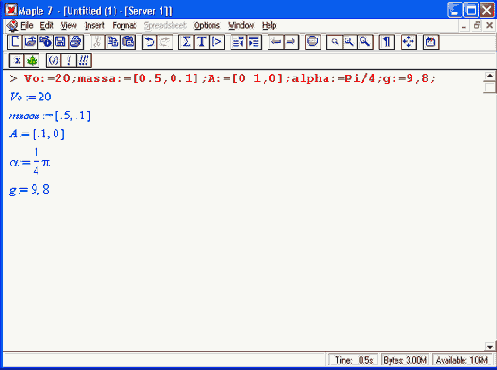Insert Maple input with Sigma icon

[x=186, y=42]
